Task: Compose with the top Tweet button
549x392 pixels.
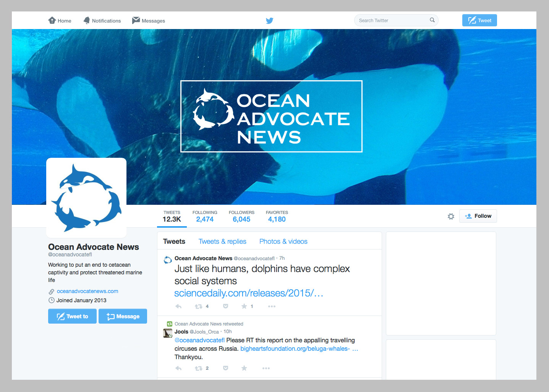Action: (x=479, y=20)
